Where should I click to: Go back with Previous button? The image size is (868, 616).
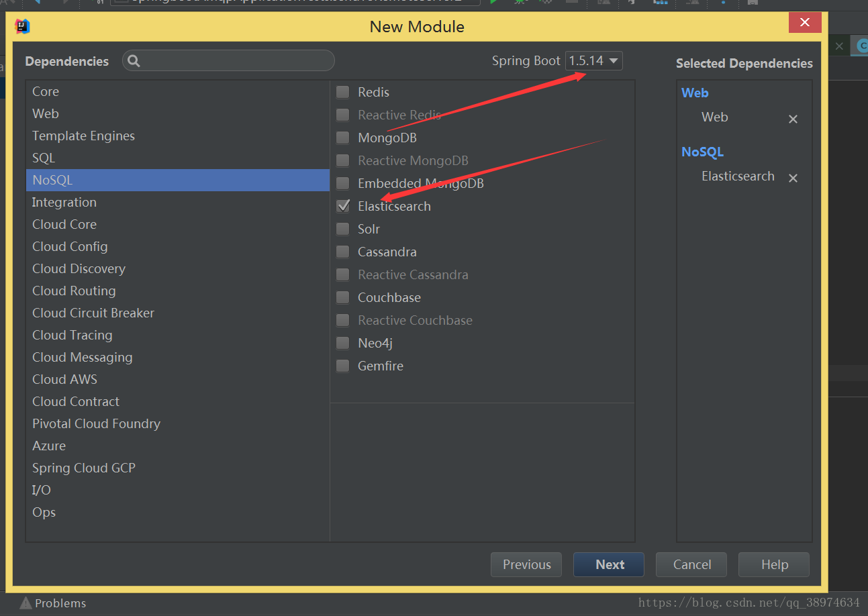526,564
